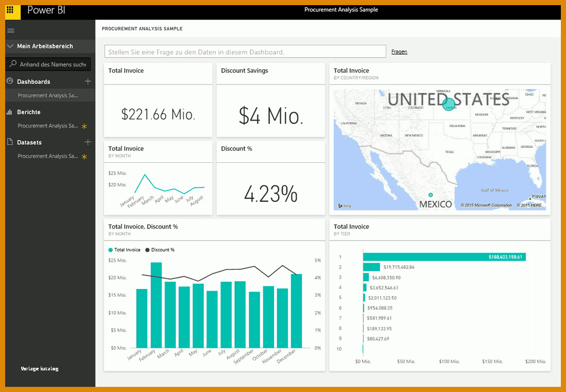
Task: Open the $221.66 Mio. Total Invoice tile
Action: [158, 100]
